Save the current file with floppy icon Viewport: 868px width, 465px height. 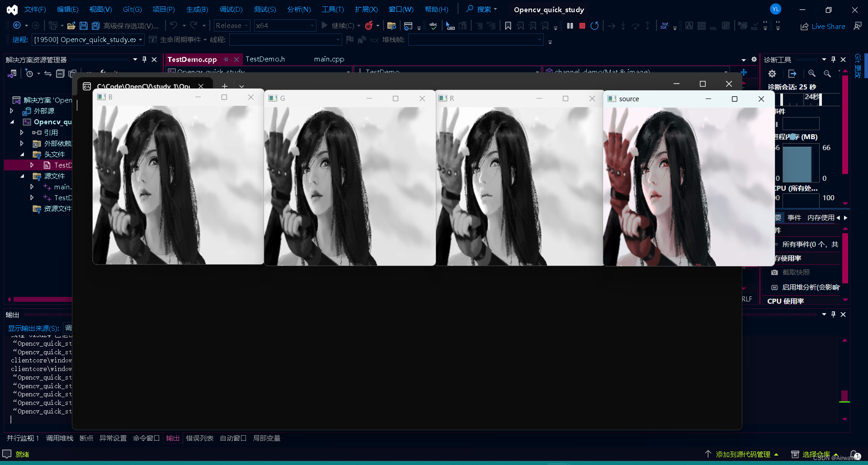83,26
